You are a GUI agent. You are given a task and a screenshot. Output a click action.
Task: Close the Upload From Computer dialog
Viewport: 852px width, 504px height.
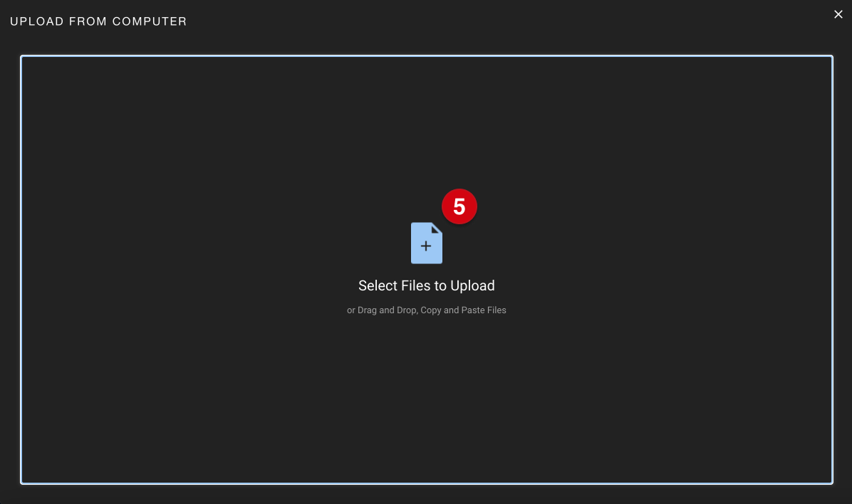838,15
